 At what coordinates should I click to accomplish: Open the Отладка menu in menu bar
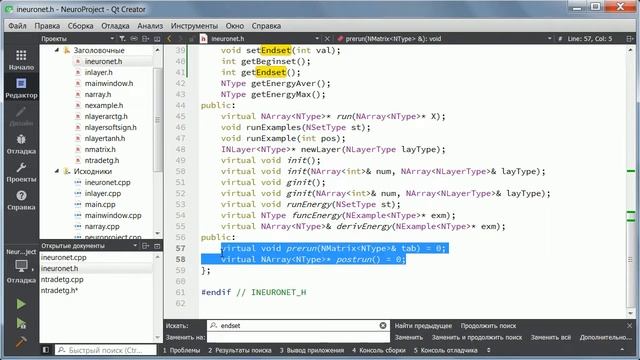click(115, 26)
